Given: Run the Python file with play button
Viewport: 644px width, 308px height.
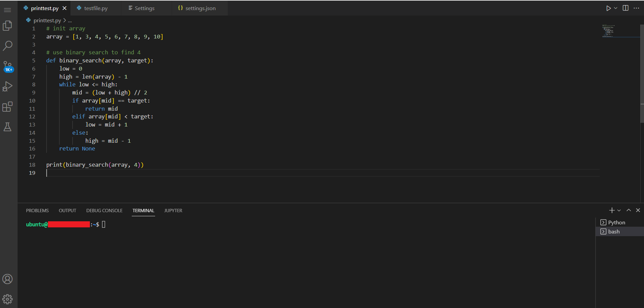Looking at the screenshot, I should tap(608, 8).
